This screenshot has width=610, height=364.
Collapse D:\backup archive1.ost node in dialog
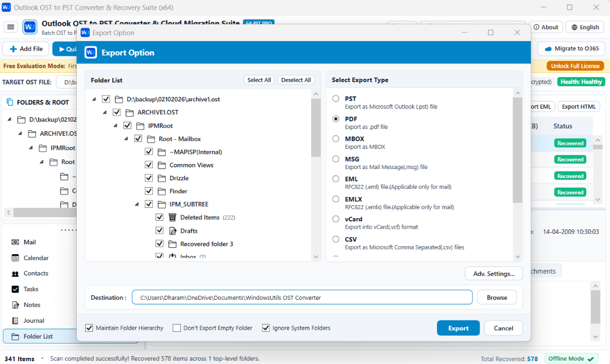pos(94,99)
